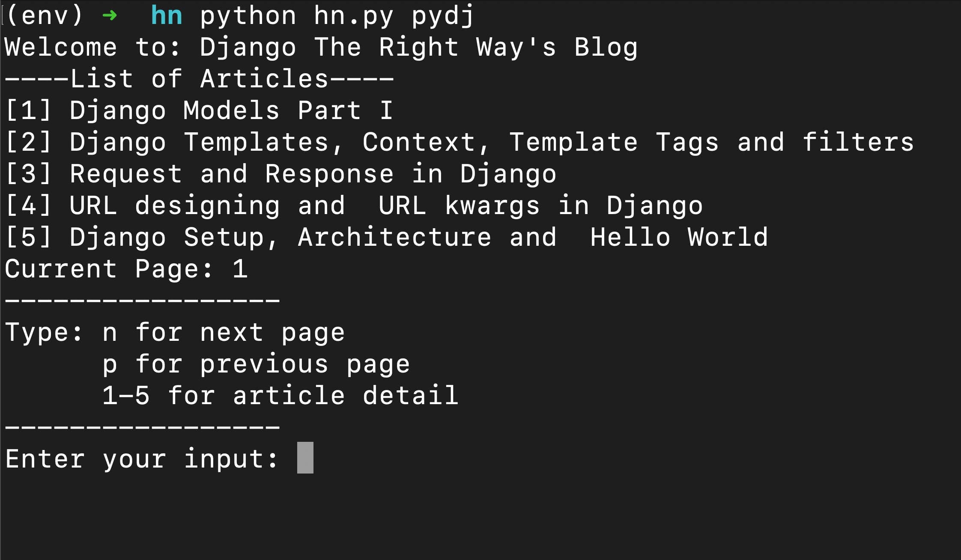Click 'p for previous page' instruction

click(256, 364)
